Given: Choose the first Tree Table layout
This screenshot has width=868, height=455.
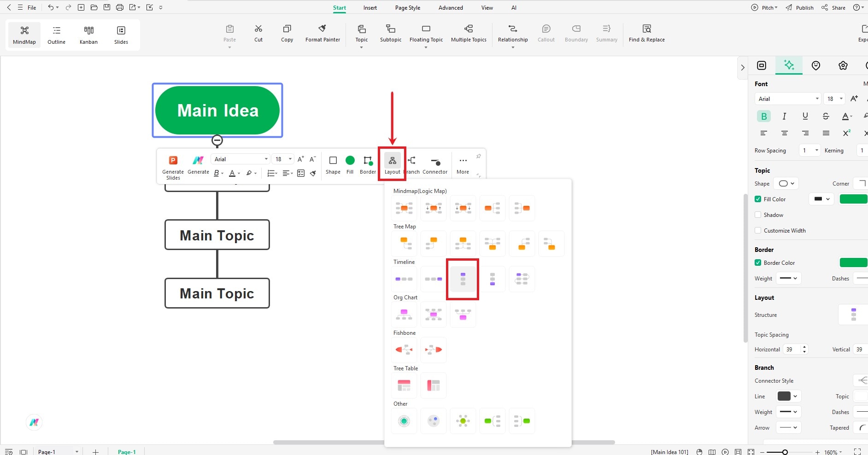Looking at the screenshot, I should pos(404,385).
